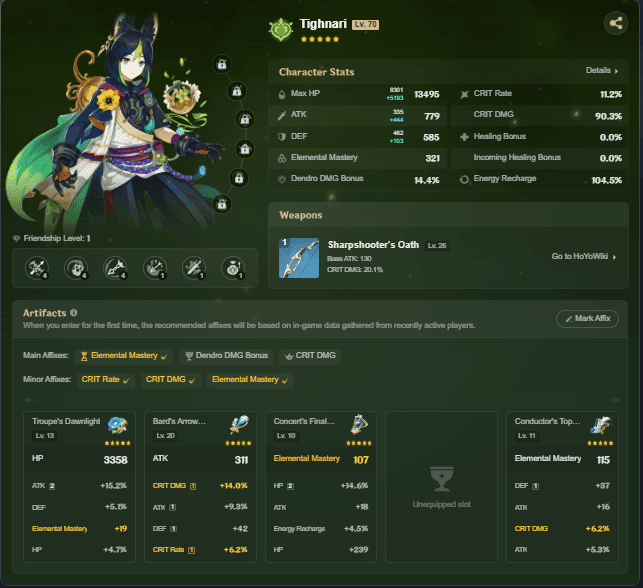Click the DEF value 585

pos(431,137)
